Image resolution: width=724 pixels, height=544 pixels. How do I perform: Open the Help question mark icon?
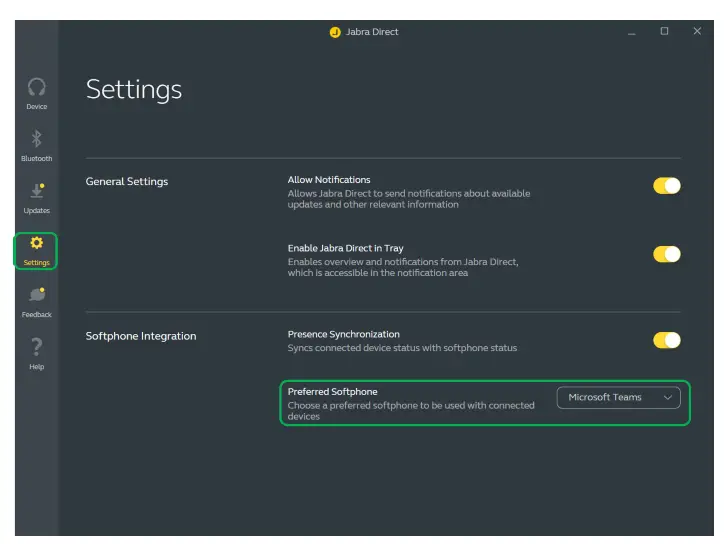click(37, 347)
